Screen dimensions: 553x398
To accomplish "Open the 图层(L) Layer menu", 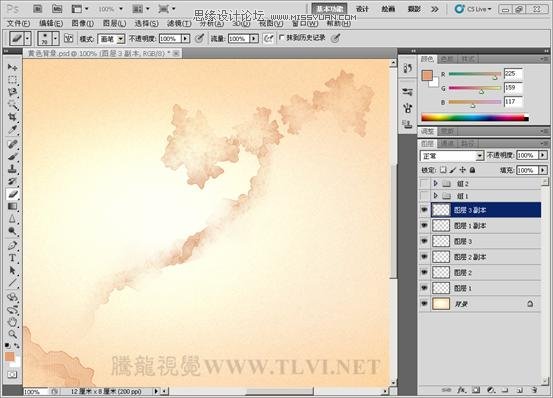I will [114, 23].
